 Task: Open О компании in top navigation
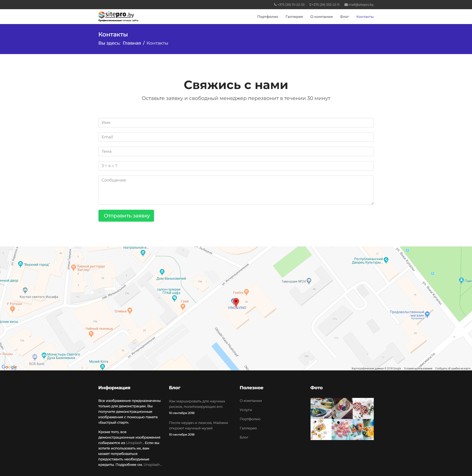pos(321,17)
